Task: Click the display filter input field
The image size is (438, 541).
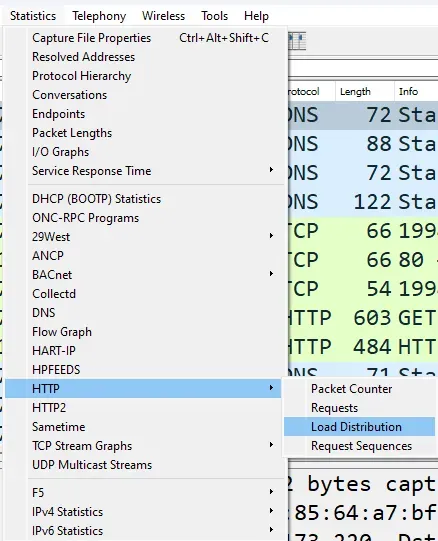Action: [x=363, y=68]
